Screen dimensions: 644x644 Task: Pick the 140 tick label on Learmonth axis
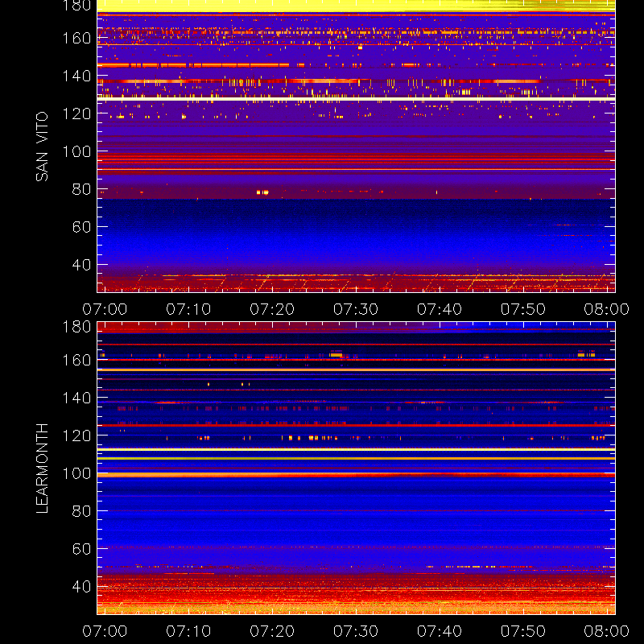coord(76,398)
